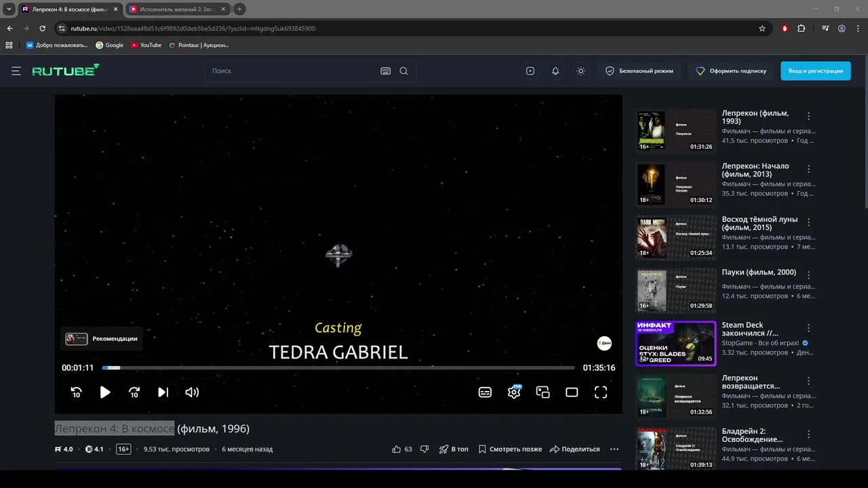This screenshot has height=488, width=868.
Task: Click the upload video plus icon
Action: tap(530, 70)
